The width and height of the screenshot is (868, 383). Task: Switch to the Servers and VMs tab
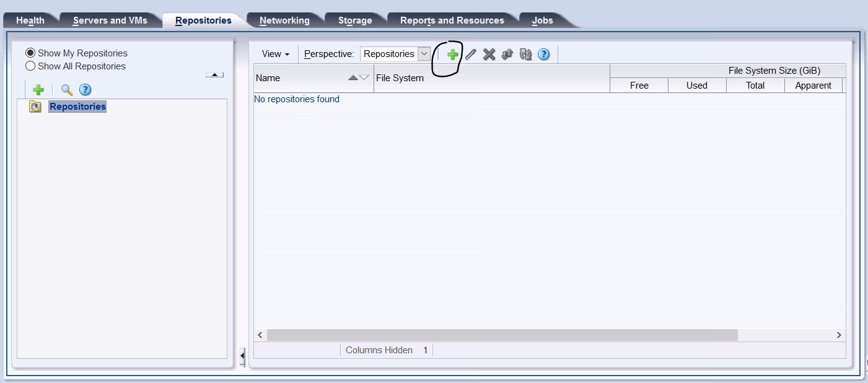click(x=110, y=20)
